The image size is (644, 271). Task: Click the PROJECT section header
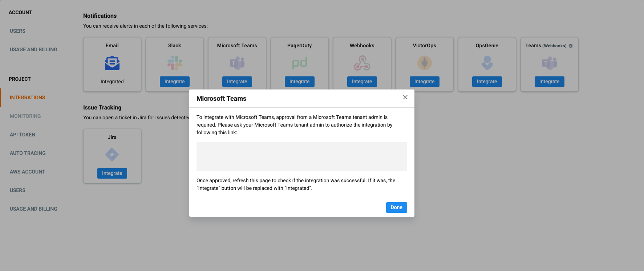point(20,79)
